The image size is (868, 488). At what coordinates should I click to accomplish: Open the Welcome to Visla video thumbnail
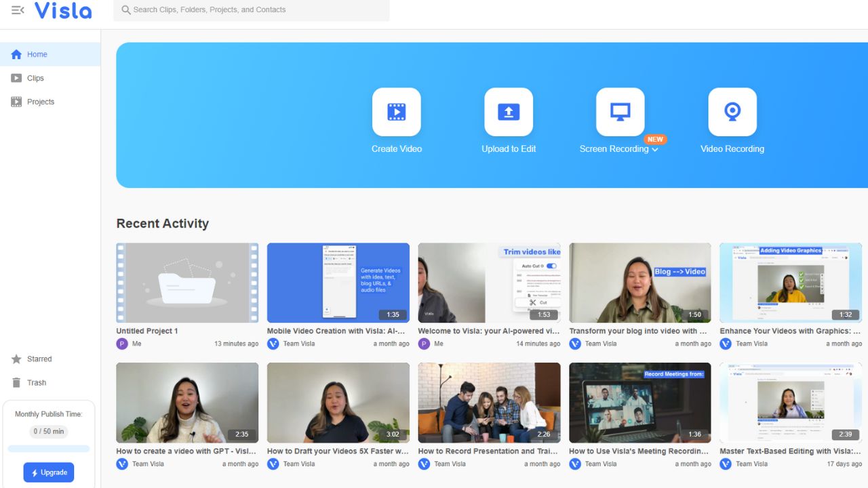click(x=489, y=283)
